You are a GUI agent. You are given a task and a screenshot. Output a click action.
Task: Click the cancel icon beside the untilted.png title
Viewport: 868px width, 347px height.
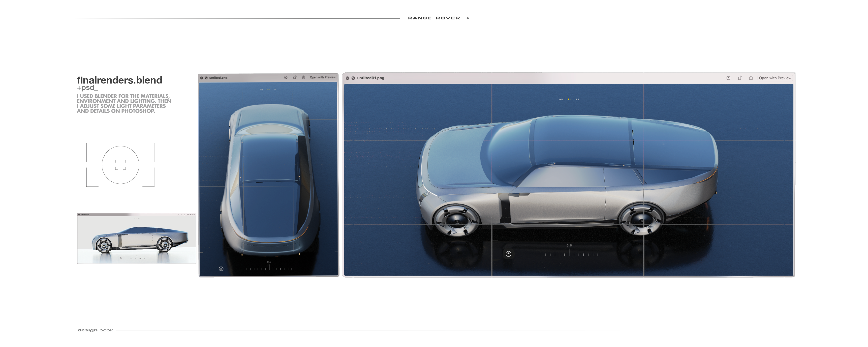click(206, 78)
